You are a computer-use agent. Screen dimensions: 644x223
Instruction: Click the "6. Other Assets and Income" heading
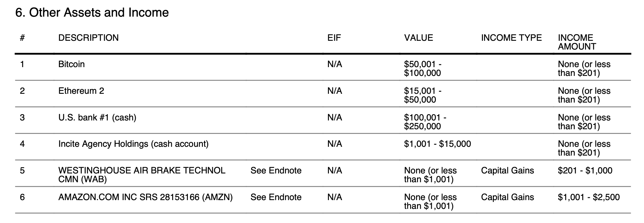pos(92,13)
